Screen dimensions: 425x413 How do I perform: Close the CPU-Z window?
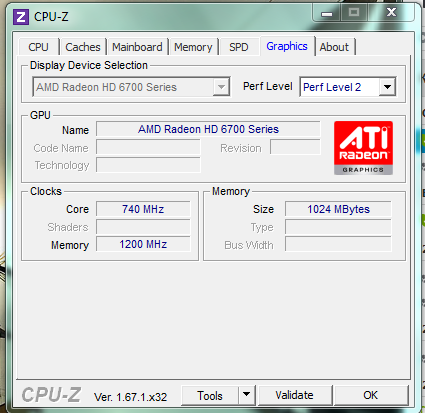392,13
